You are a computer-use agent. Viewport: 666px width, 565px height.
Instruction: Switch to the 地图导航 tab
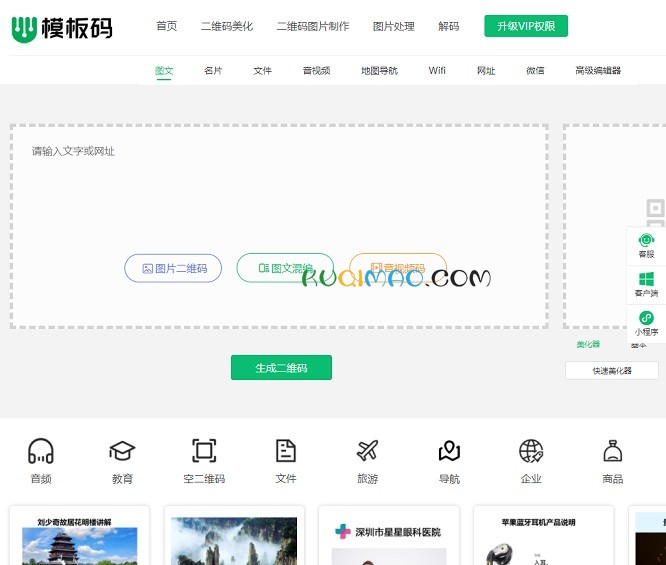379,71
